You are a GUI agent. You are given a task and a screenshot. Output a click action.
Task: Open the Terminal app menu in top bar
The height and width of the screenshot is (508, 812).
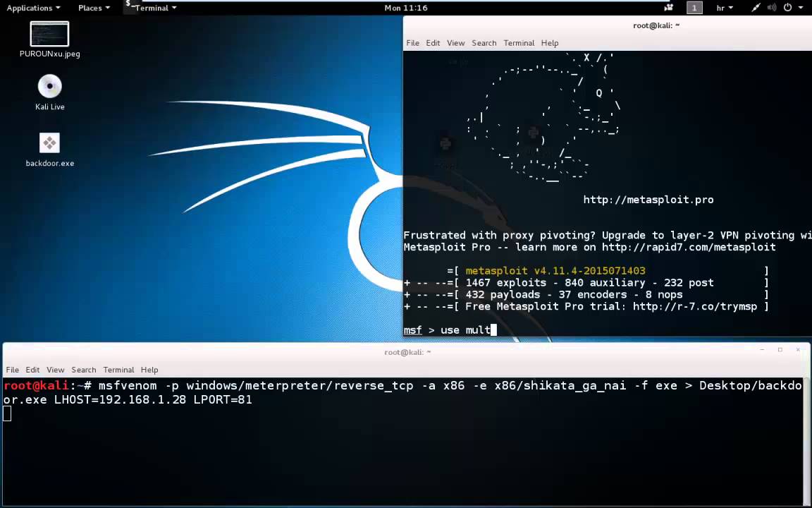point(156,8)
